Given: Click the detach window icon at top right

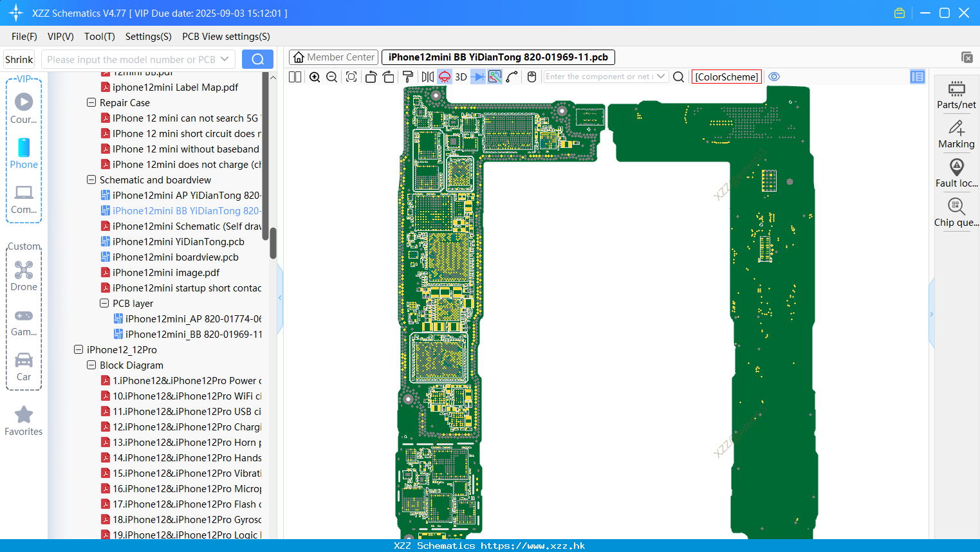Looking at the screenshot, I should [966, 57].
